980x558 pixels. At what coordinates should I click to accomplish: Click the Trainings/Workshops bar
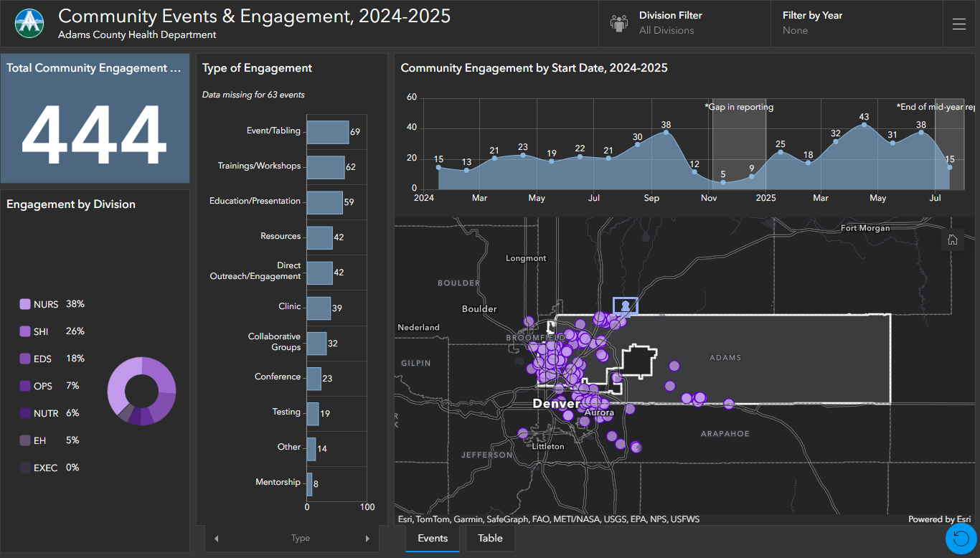coord(326,167)
